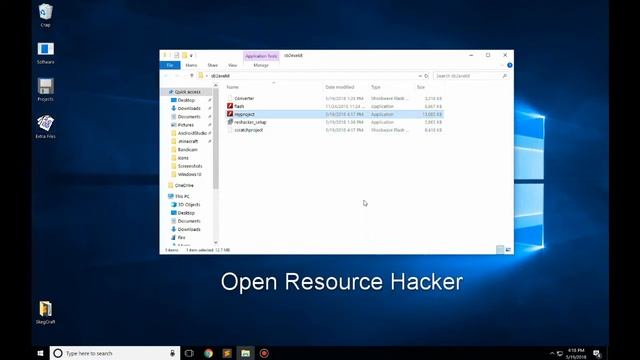Sort files by Date modified column header

[x=340, y=87]
